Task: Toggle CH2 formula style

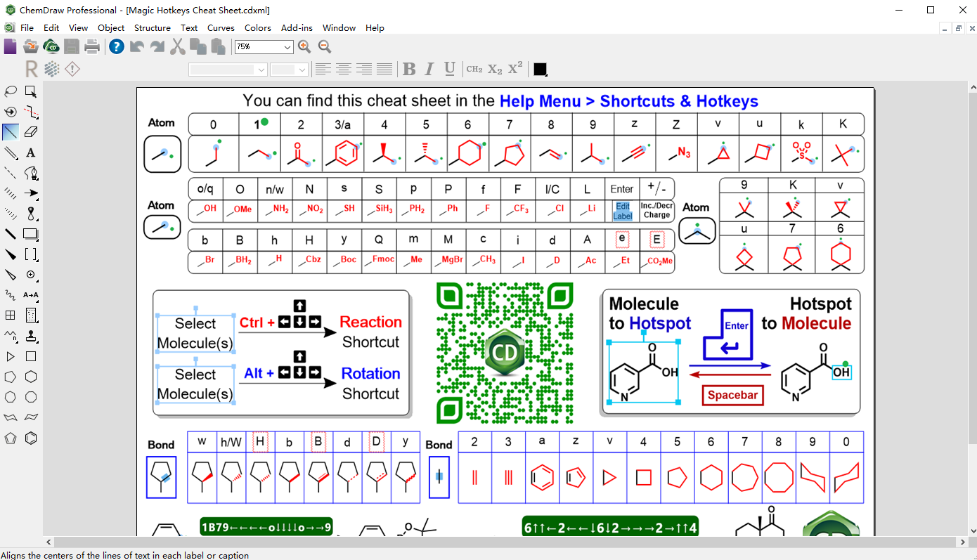Action: (474, 68)
